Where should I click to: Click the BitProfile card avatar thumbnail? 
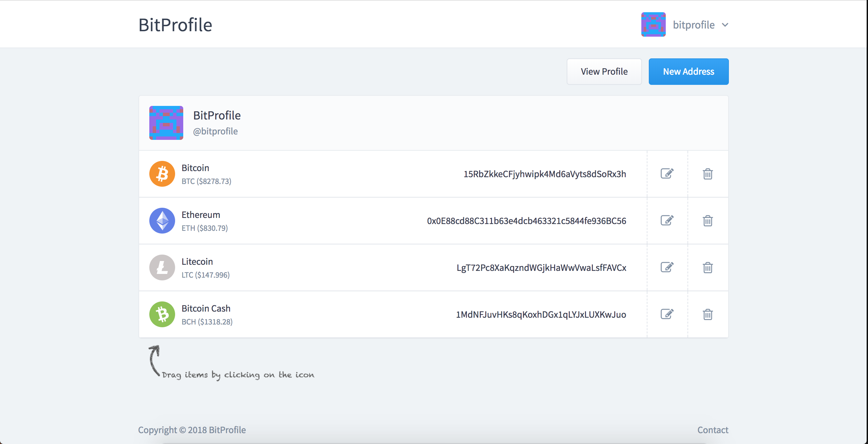(x=166, y=123)
